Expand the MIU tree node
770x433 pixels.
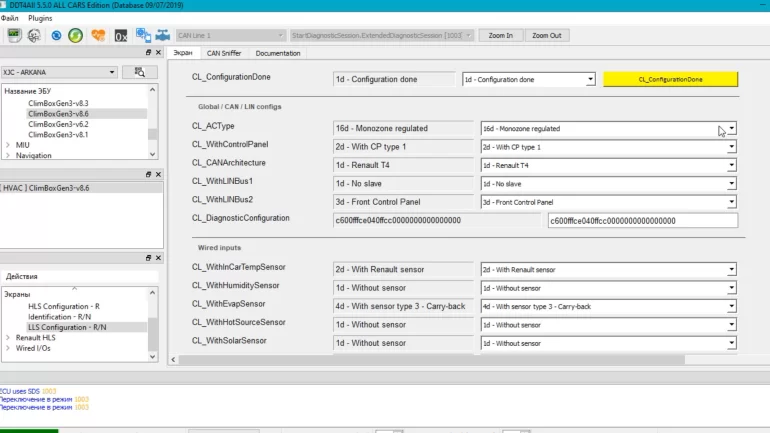pos(9,145)
